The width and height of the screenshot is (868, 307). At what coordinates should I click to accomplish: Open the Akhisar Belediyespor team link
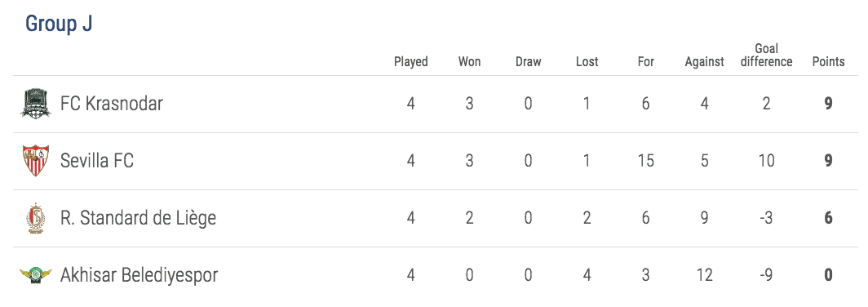point(139,275)
